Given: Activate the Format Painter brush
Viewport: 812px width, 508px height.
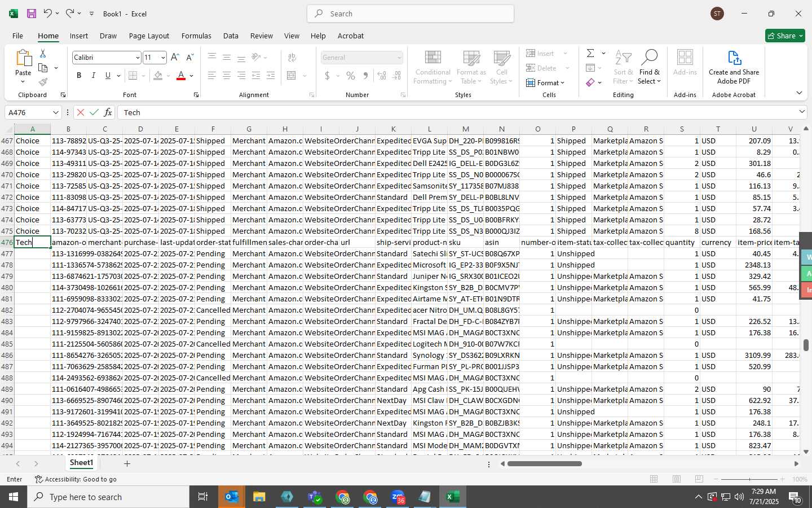Looking at the screenshot, I should [x=43, y=82].
